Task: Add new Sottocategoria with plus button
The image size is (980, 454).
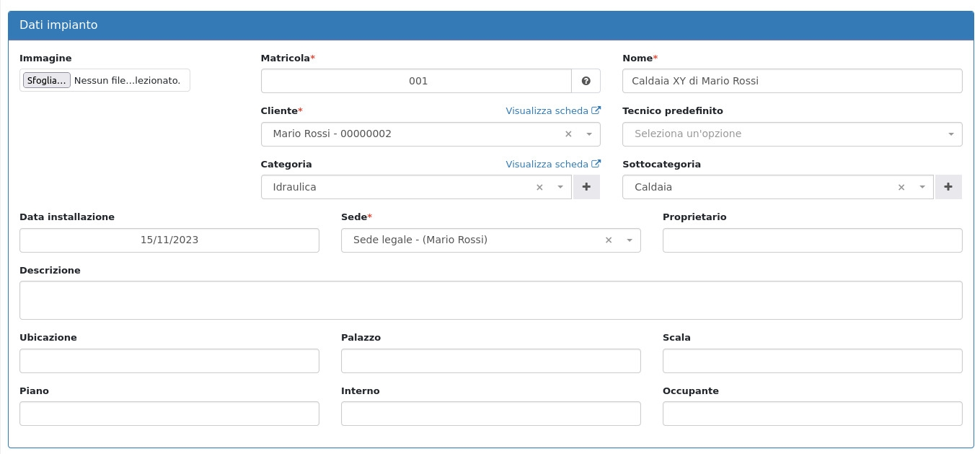Action: click(948, 187)
